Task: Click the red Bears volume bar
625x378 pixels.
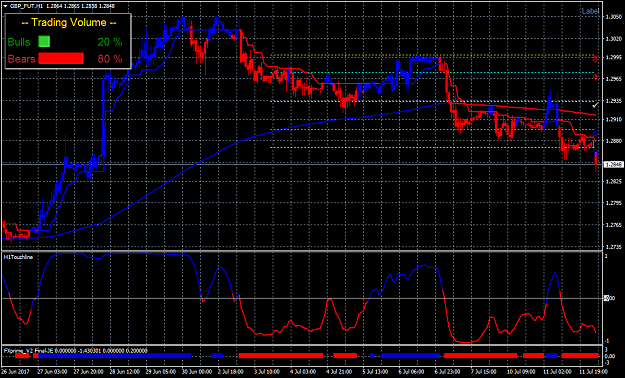Action: tap(61, 59)
